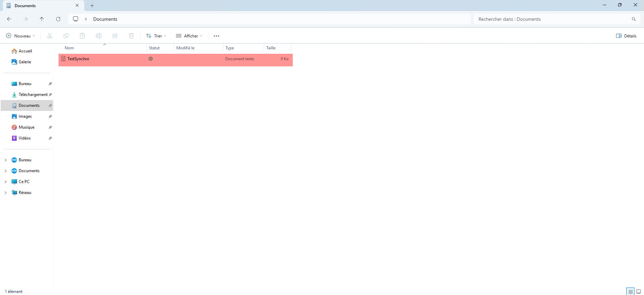Open the Nouveau dropdown menu
This screenshot has height=295, width=644.
pos(21,36)
